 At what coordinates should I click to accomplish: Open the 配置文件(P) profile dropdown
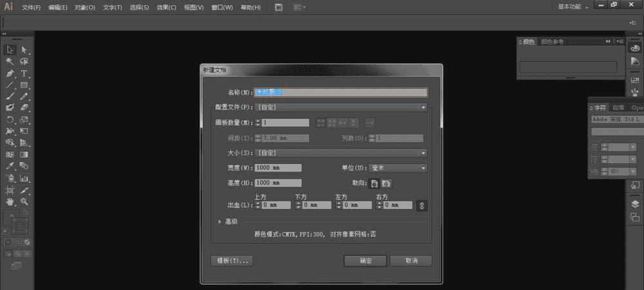coord(341,107)
